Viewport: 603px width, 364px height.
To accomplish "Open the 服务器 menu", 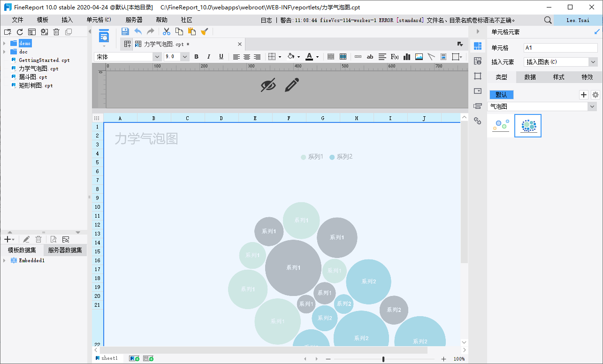I will [x=134, y=20].
